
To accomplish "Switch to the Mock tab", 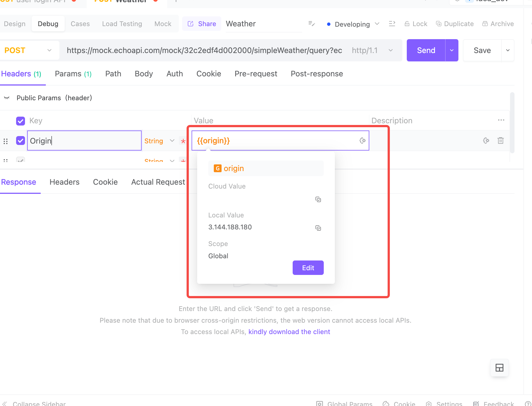I will 163,24.
